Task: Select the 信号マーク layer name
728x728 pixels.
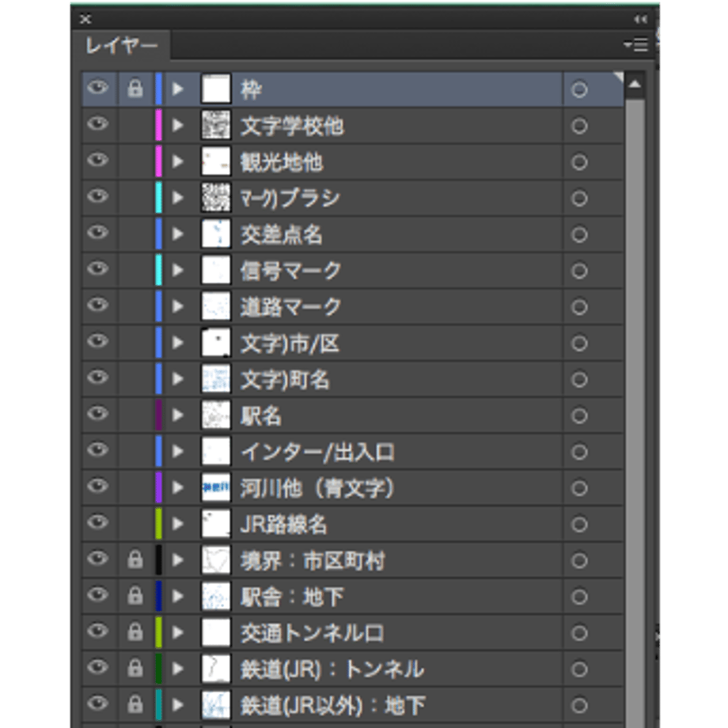Action: pos(290,271)
